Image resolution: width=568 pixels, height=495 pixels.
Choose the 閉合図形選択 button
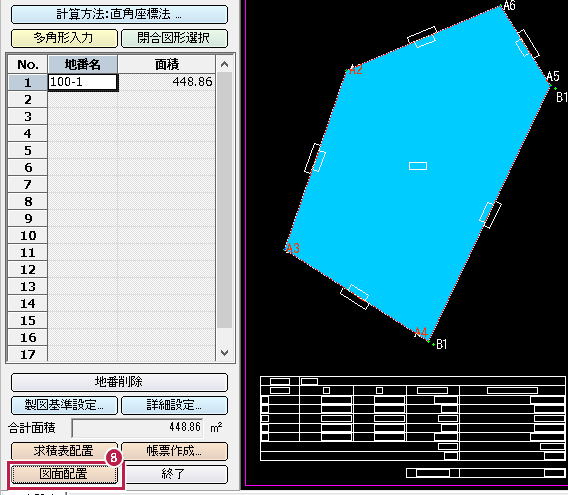pyautogui.click(x=174, y=38)
